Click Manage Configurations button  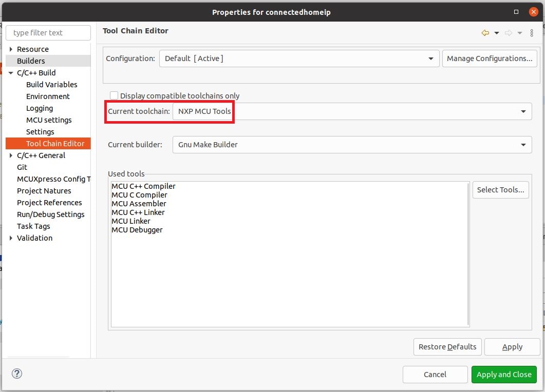coord(490,58)
